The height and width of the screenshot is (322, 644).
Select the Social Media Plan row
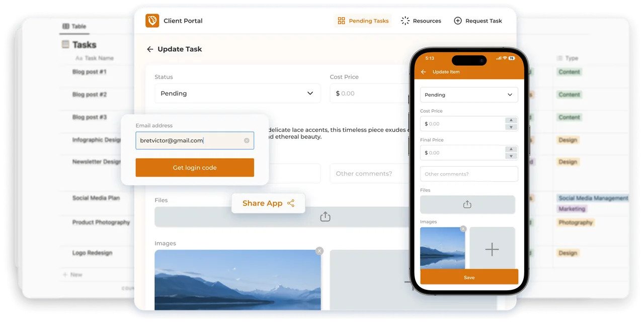[96, 198]
